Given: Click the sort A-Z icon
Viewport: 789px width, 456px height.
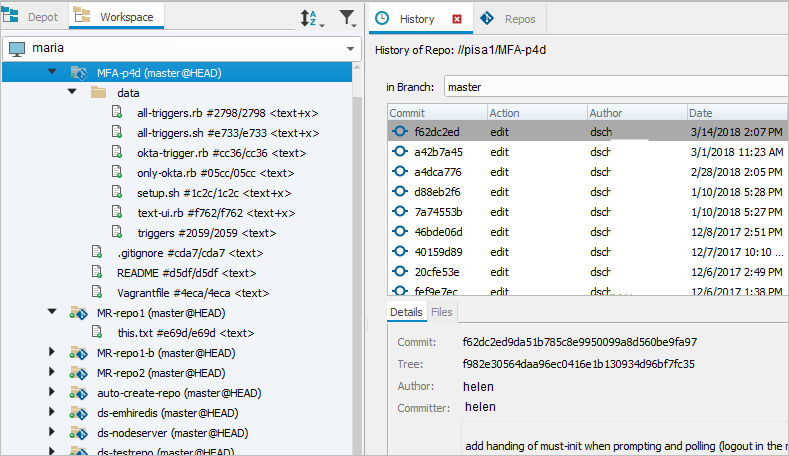Looking at the screenshot, I should (x=310, y=18).
